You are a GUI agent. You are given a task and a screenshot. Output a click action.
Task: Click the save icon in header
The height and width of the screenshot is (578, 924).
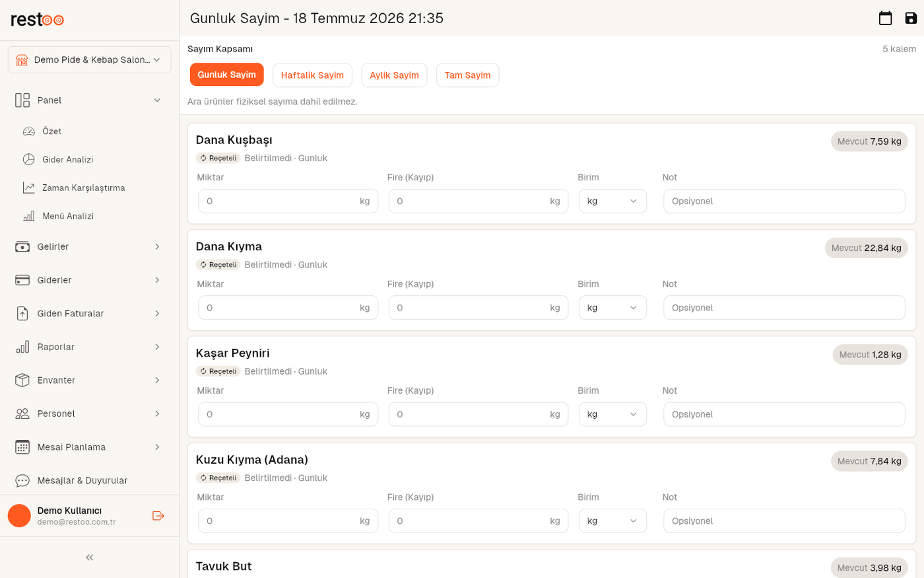[911, 18]
